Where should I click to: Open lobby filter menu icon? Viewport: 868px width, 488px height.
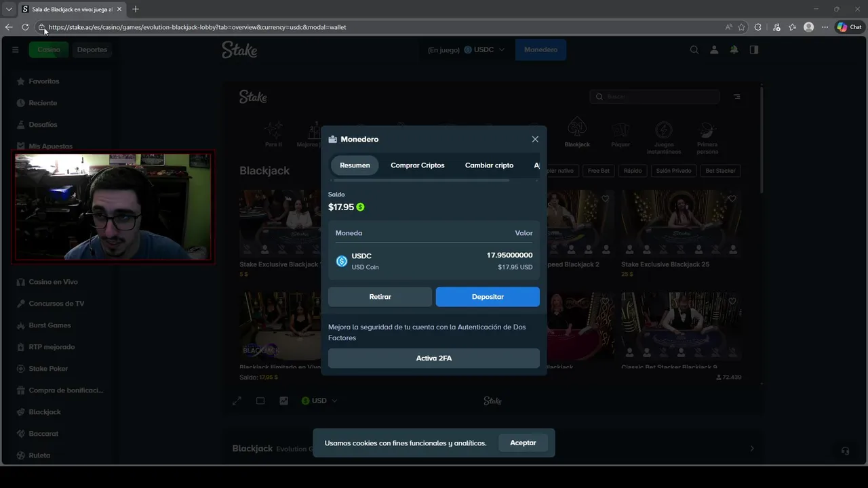click(737, 97)
